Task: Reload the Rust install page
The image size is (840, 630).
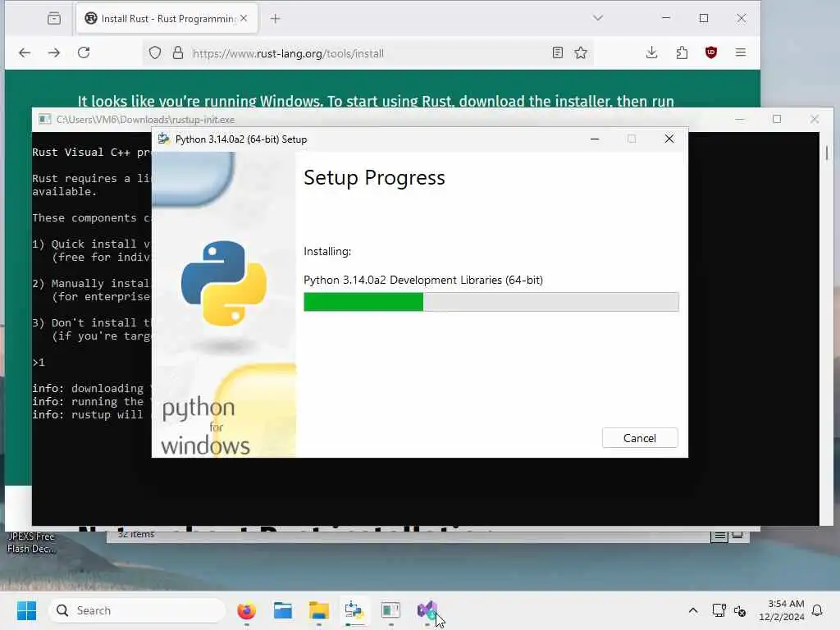Action: [84, 52]
